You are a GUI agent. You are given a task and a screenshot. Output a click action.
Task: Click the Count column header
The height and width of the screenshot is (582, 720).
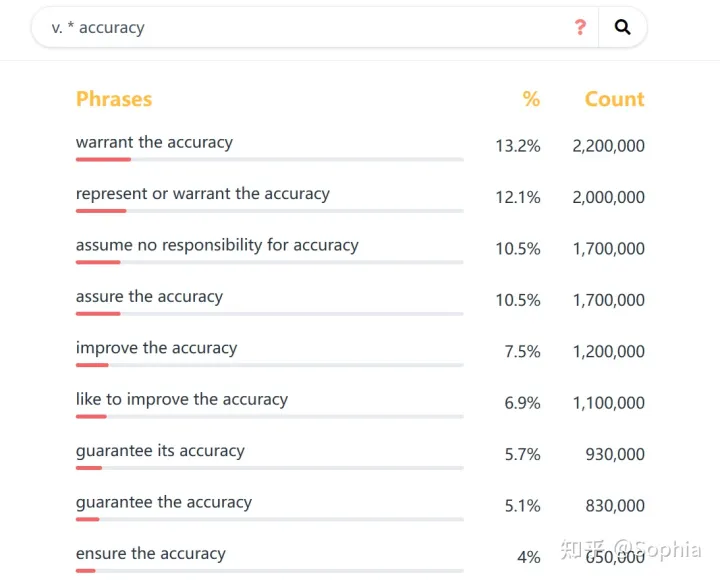[x=614, y=99]
